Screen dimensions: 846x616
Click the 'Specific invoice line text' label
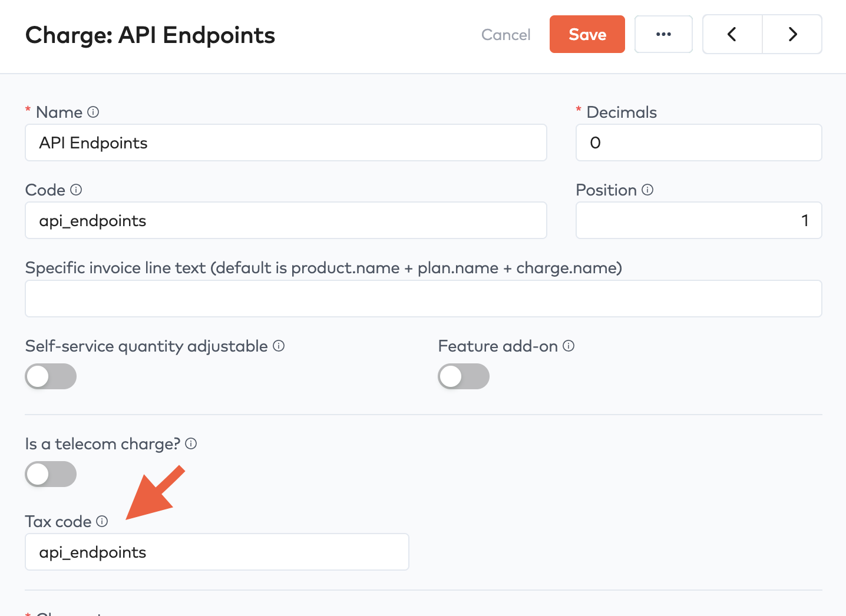point(323,268)
